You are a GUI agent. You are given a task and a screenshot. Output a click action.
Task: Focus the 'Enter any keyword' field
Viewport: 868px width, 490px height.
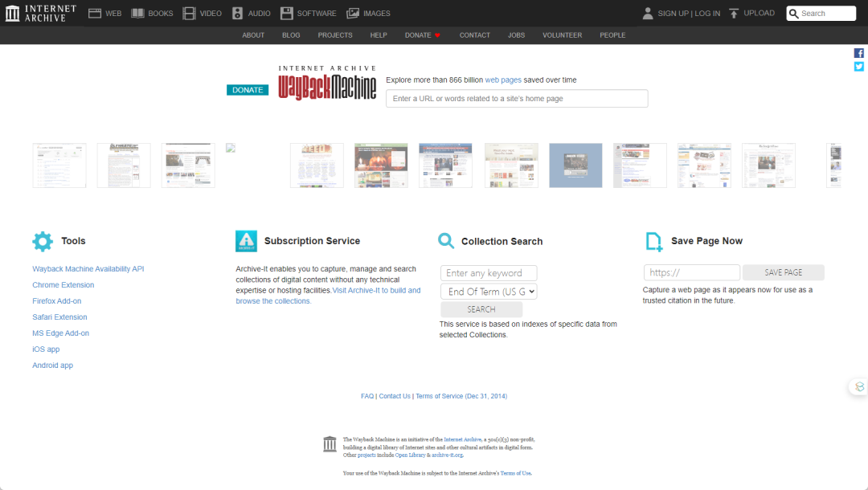489,273
